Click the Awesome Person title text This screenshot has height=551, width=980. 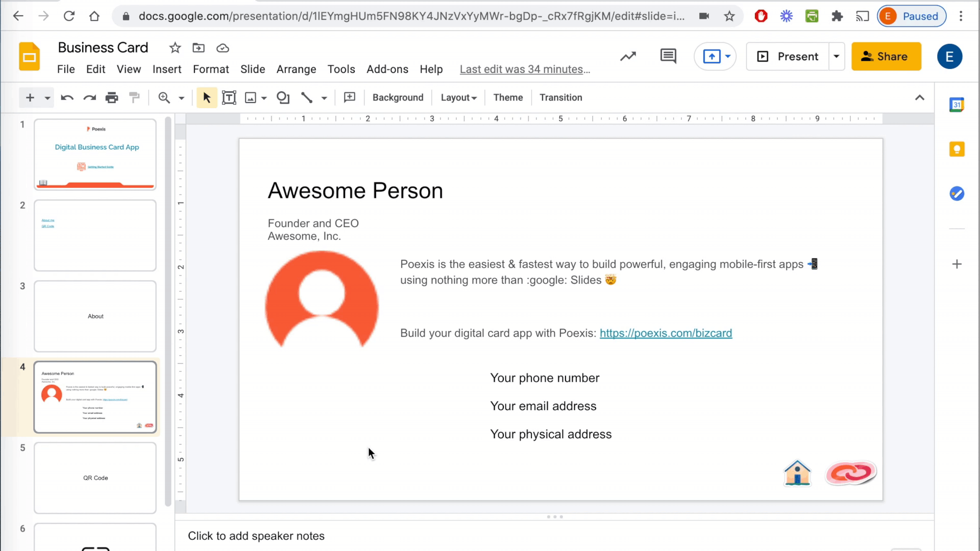[x=355, y=191]
